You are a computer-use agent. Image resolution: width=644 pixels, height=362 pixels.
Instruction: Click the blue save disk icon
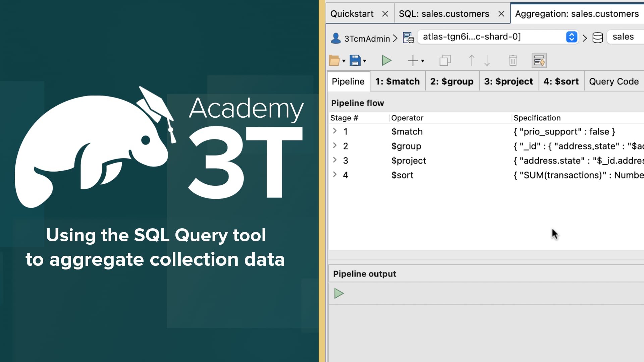(355, 61)
